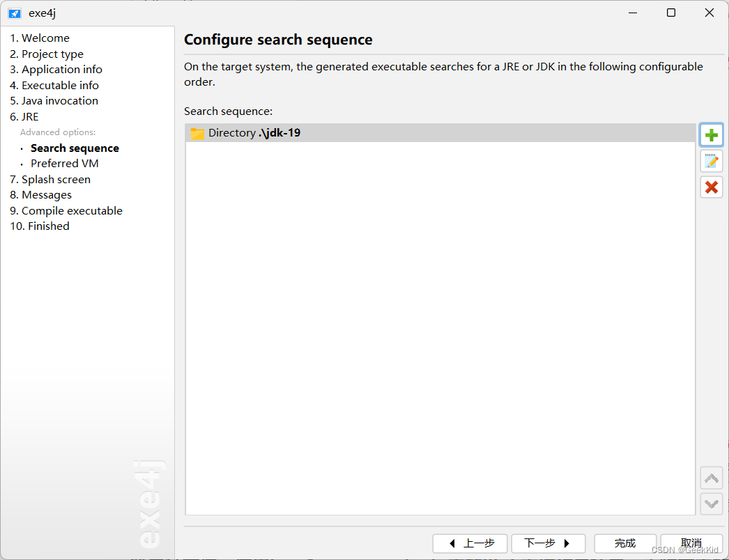
Task: Open step 6. JRE
Action: pyautogui.click(x=24, y=116)
